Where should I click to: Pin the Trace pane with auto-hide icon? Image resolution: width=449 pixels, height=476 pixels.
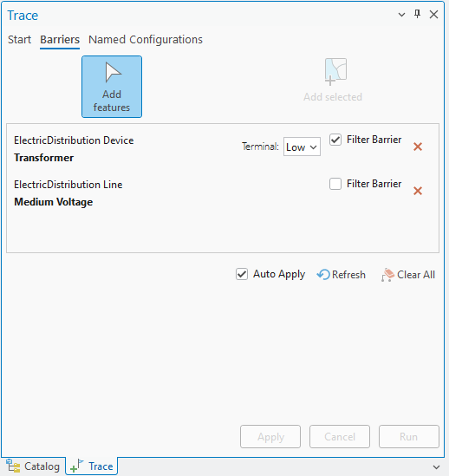(418, 14)
